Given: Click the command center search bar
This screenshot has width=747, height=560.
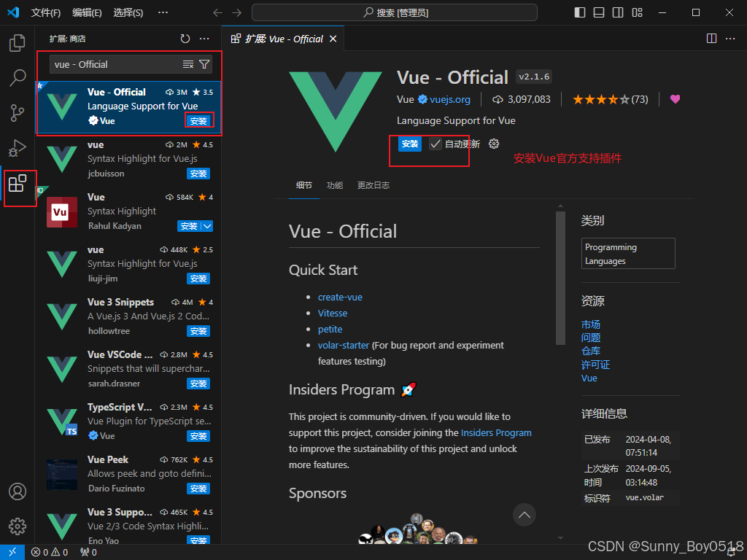Looking at the screenshot, I should [395, 13].
